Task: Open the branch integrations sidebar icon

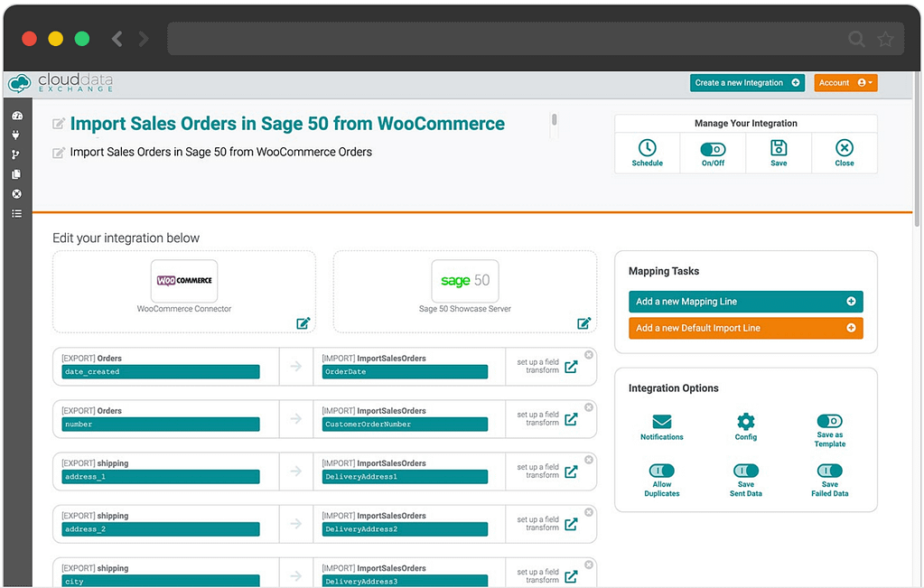Action: tap(16, 154)
